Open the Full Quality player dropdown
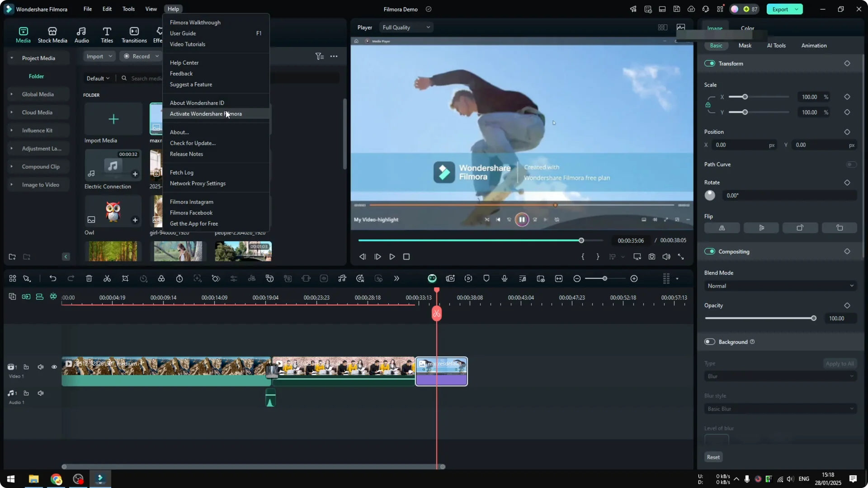Image resolution: width=868 pixels, height=488 pixels. click(x=406, y=27)
